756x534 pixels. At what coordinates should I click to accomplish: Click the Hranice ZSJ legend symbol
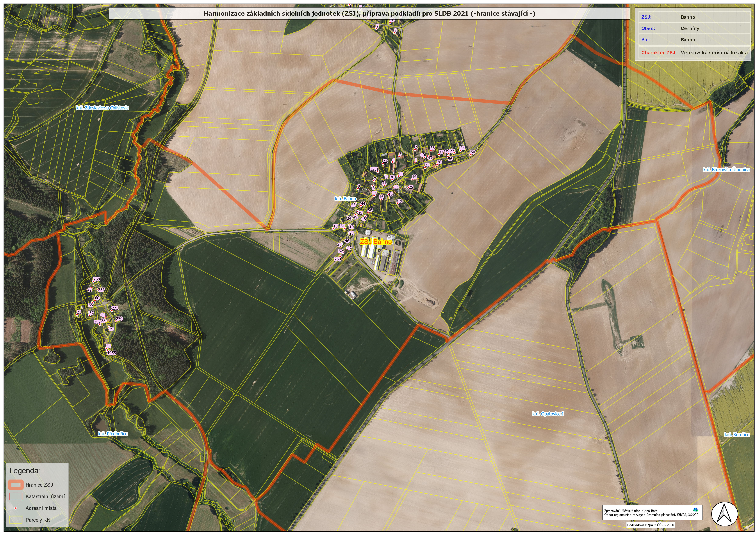[16, 485]
